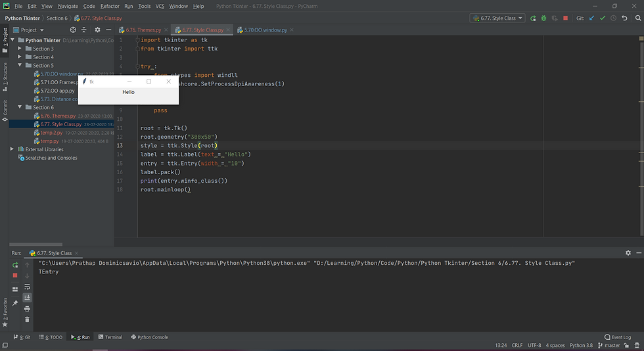This screenshot has height=351, width=644.
Task: Update project with Git blue arrow
Action: click(x=592, y=18)
